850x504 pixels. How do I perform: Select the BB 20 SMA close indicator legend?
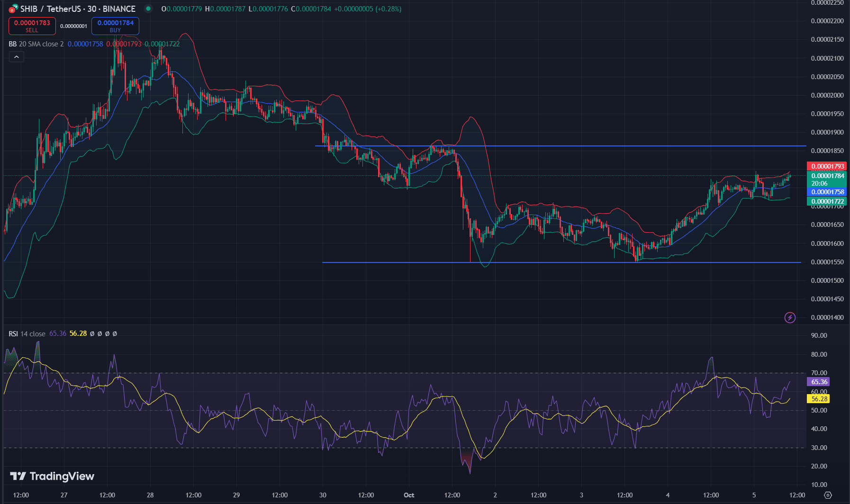point(36,44)
